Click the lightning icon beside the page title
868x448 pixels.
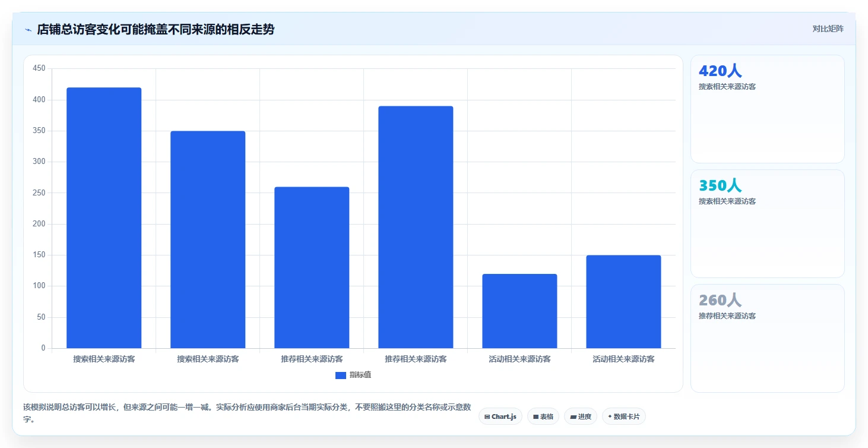click(28, 29)
